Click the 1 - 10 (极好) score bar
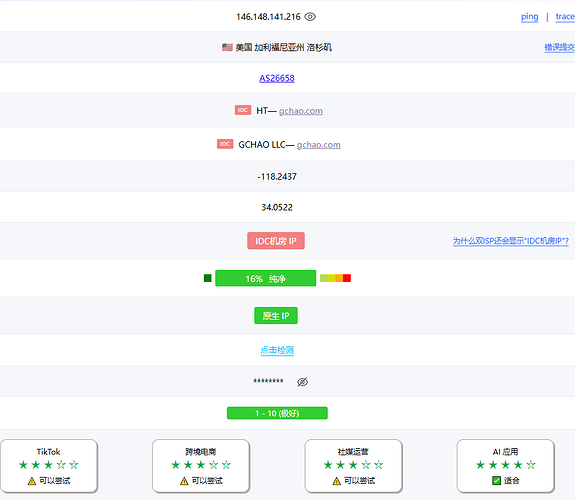This screenshot has height=500, width=575. click(x=277, y=413)
